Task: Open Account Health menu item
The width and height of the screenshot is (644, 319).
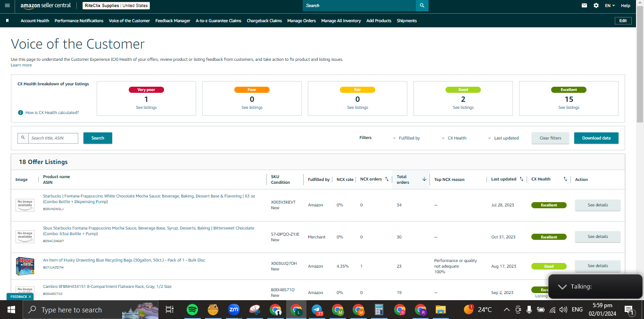Action: tap(35, 21)
